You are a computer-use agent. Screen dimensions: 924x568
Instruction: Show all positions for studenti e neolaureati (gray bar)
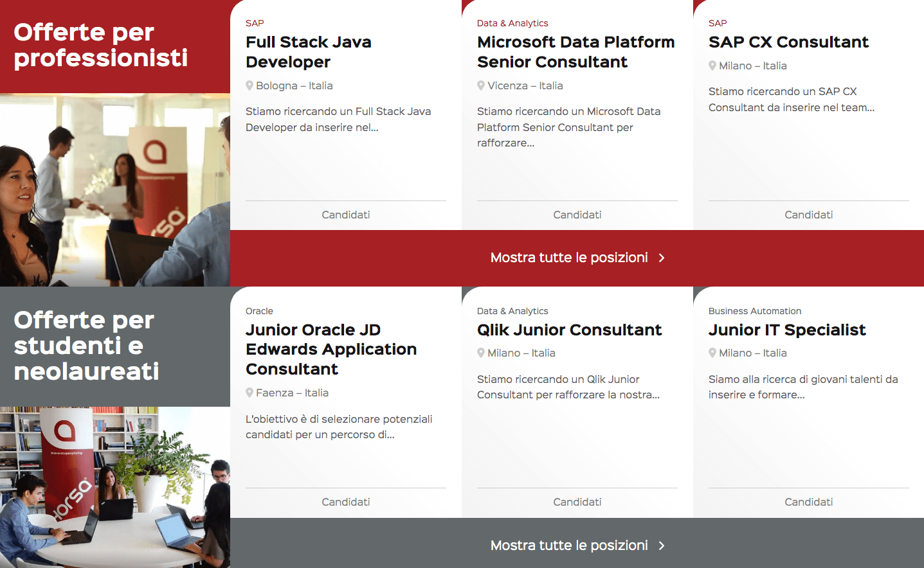[x=577, y=546]
